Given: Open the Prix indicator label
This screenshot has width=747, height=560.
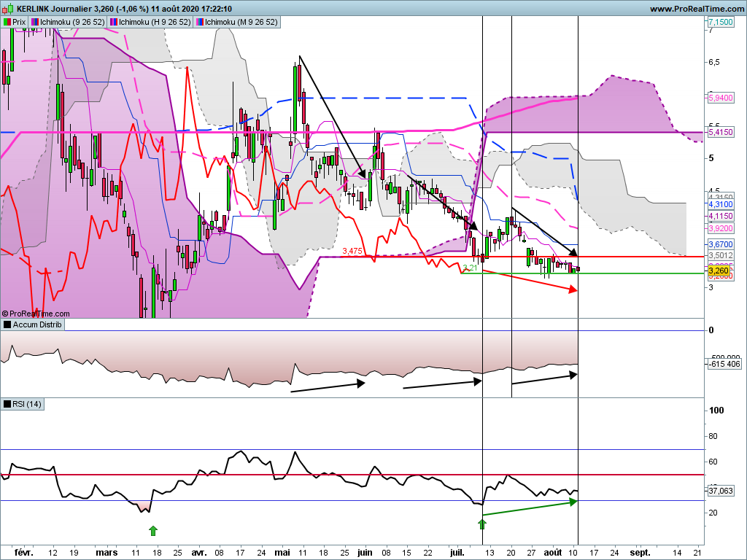Looking at the screenshot, I should (x=19, y=22).
